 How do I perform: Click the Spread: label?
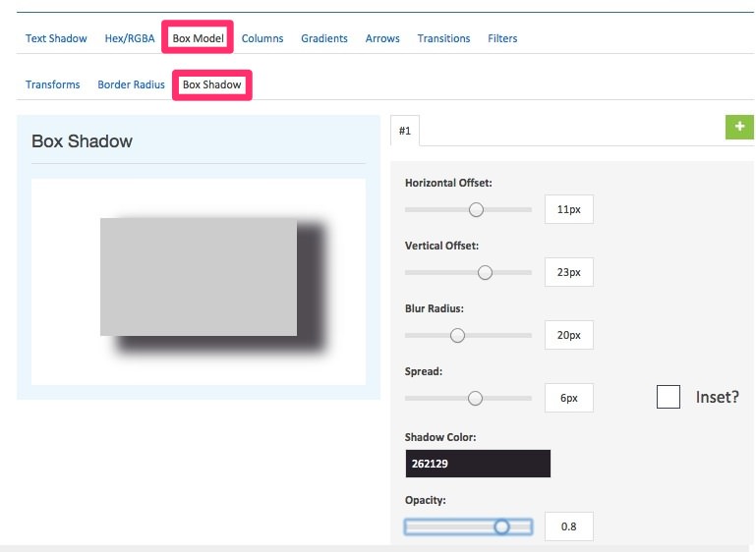coord(424,371)
